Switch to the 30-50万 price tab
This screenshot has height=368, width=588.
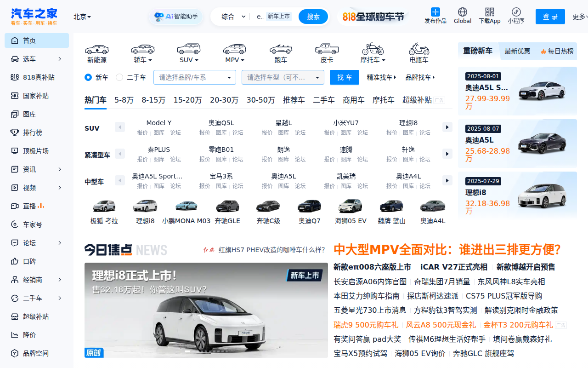click(x=260, y=100)
